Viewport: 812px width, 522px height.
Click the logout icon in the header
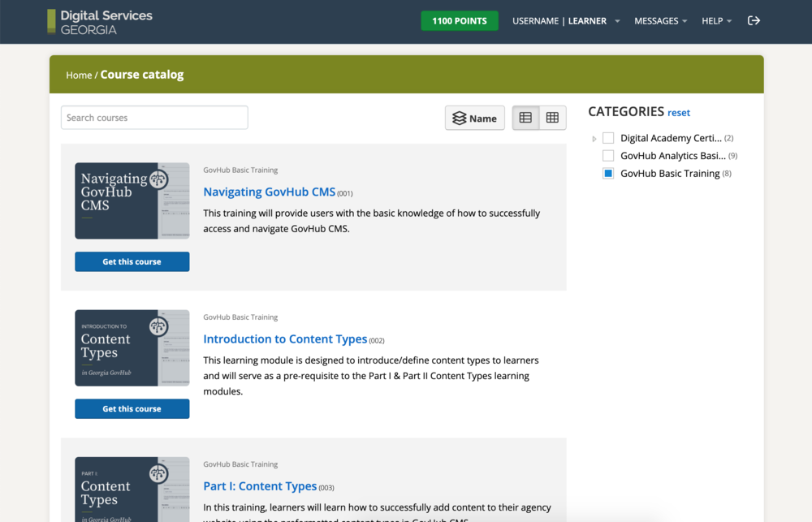coord(754,20)
